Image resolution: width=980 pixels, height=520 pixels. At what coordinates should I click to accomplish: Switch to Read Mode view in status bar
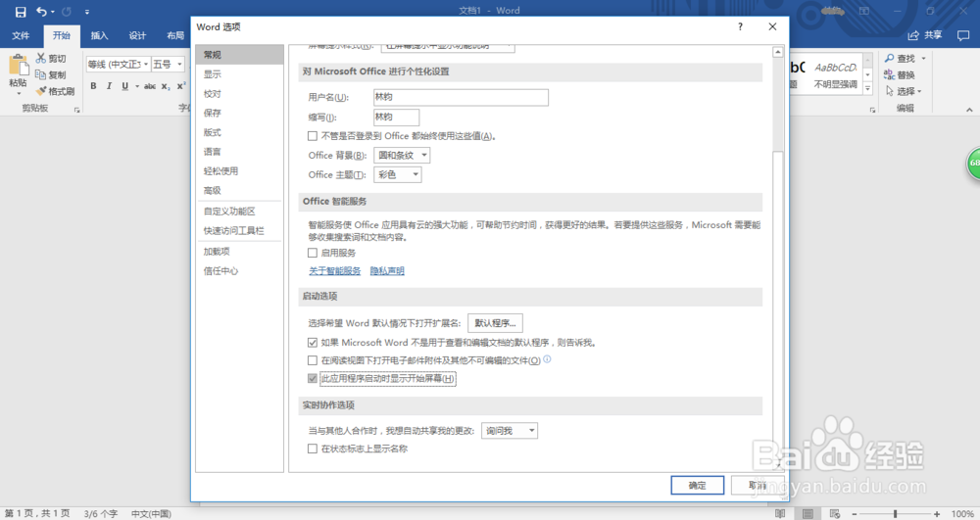point(780,514)
